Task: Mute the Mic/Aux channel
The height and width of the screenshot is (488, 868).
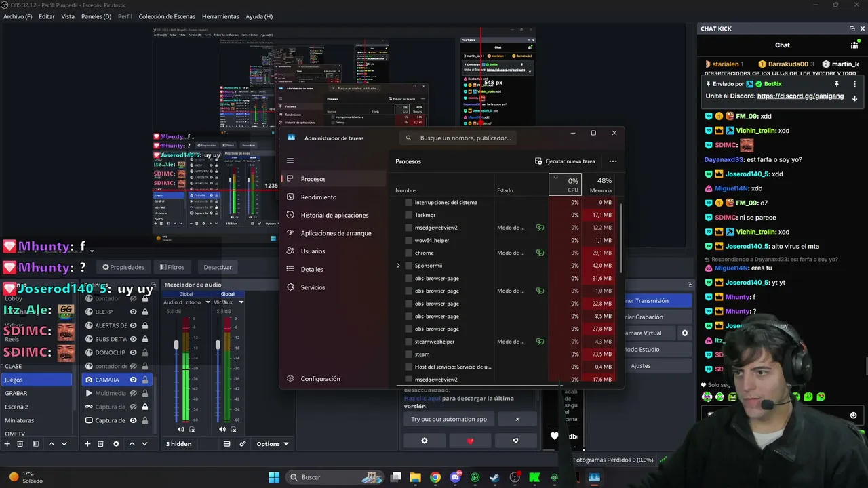Action: point(222,429)
